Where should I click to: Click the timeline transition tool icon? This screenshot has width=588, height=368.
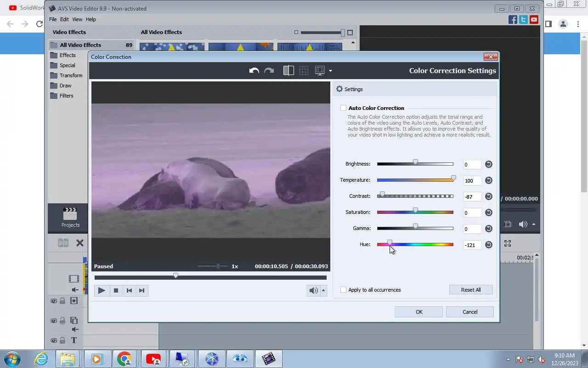(63, 243)
